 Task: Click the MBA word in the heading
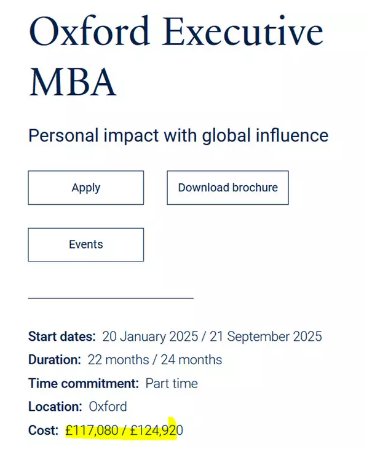pos(73,82)
